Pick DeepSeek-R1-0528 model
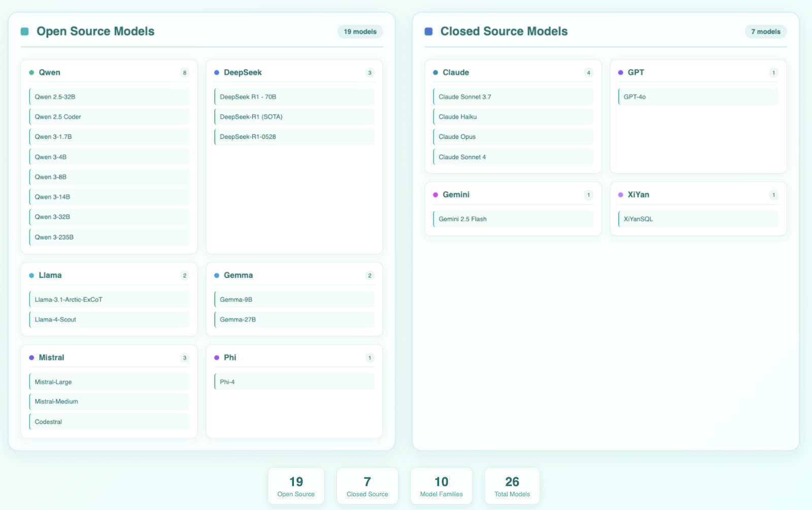 (x=294, y=137)
